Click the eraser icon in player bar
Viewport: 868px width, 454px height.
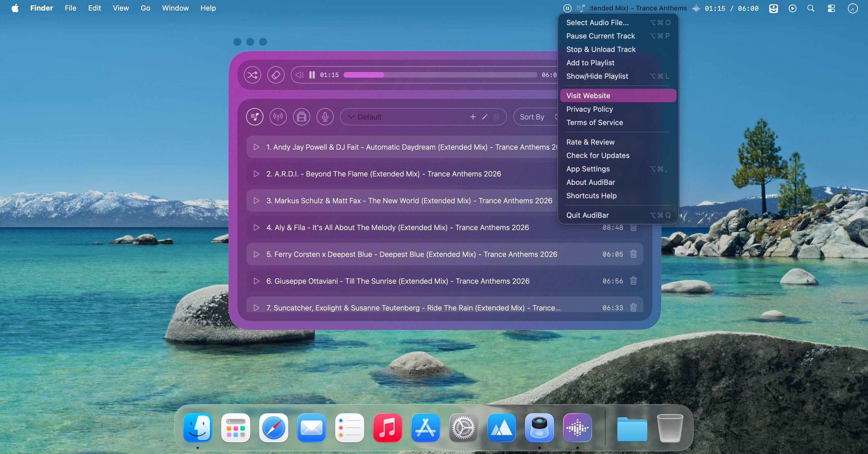[276, 75]
